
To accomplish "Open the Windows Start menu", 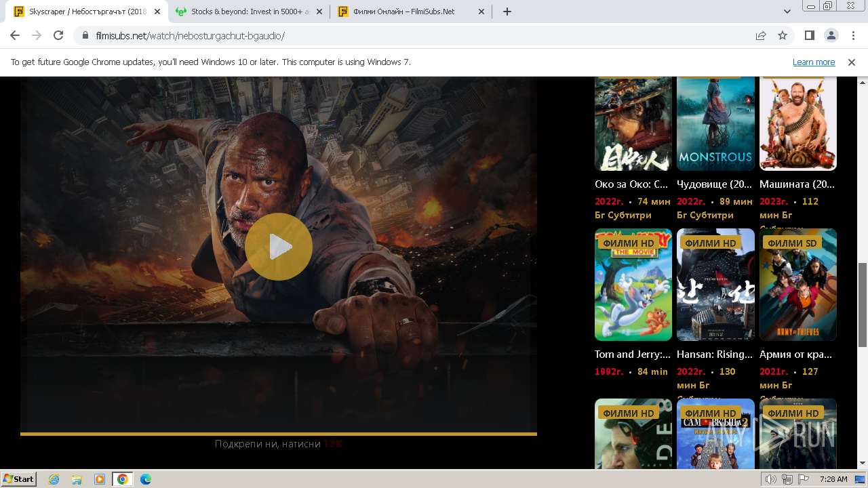I will coord(19,479).
